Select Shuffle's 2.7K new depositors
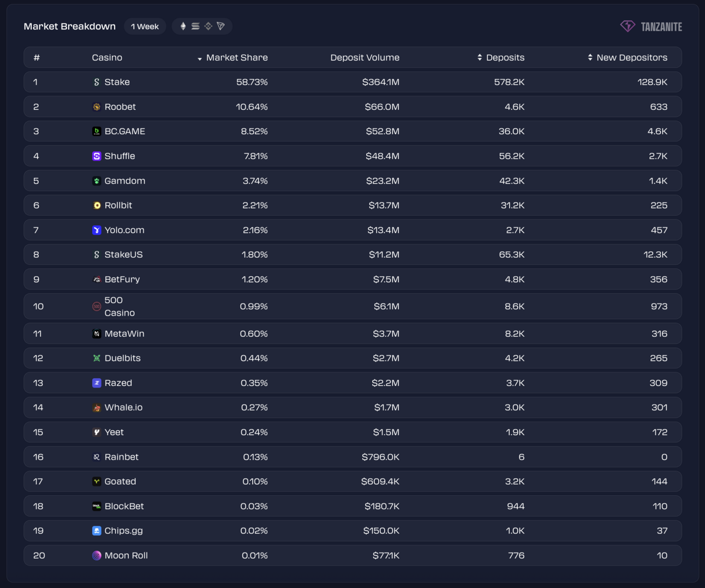The height and width of the screenshot is (588, 705). click(658, 156)
